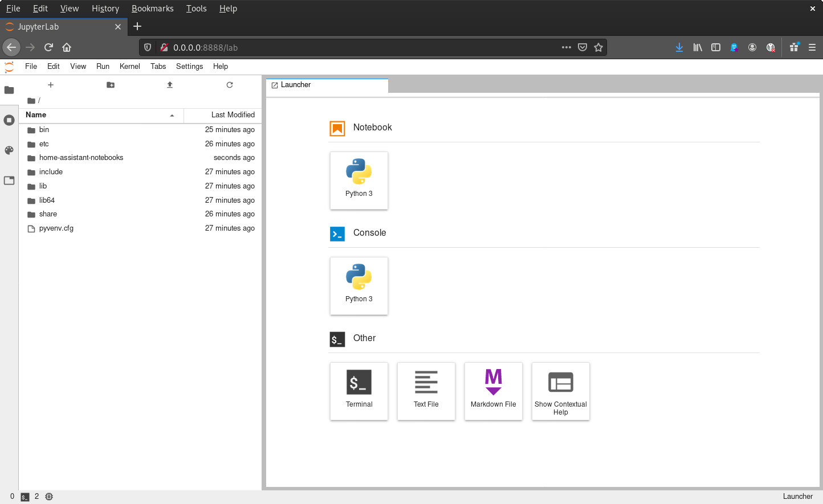Open page actions three-dot menu
Image resolution: width=823 pixels, height=504 pixels.
pyautogui.click(x=567, y=47)
